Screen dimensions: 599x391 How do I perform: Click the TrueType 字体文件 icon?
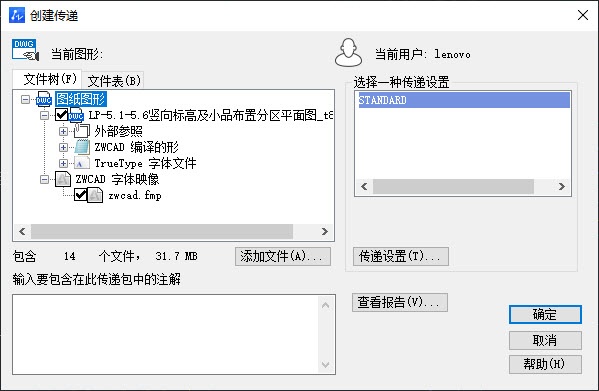click(x=82, y=163)
